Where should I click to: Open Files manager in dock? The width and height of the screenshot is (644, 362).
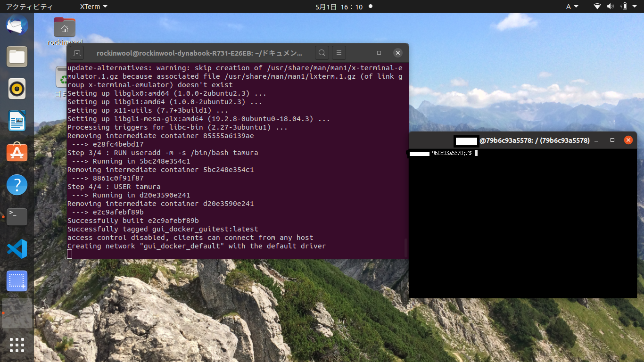coord(17,57)
